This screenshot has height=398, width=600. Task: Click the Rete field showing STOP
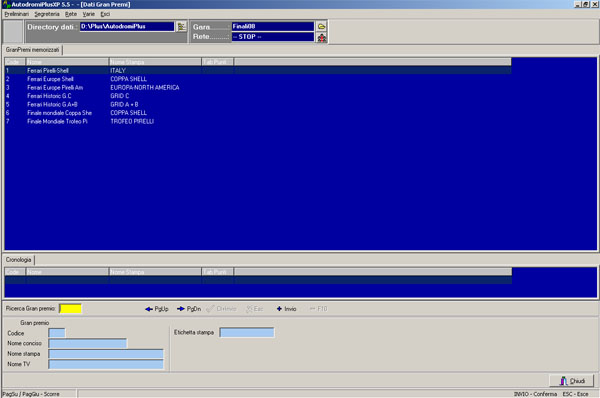coord(273,37)
